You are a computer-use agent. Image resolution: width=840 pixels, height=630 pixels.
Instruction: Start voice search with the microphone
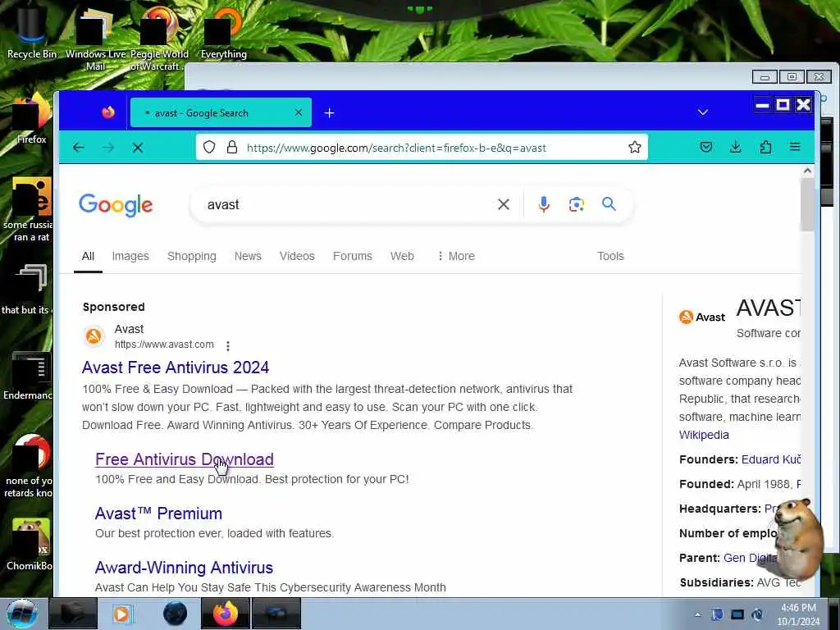[544, 204]
